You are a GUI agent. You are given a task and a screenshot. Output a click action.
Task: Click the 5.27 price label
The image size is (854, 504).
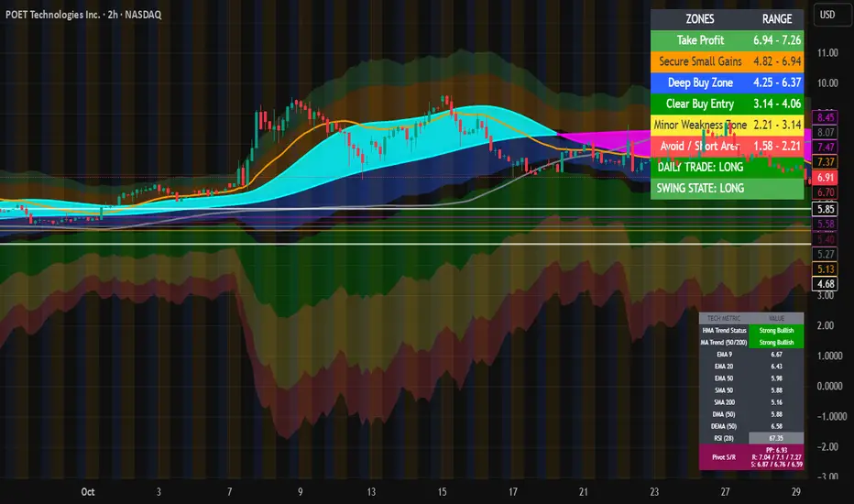[x=826, y=255]
